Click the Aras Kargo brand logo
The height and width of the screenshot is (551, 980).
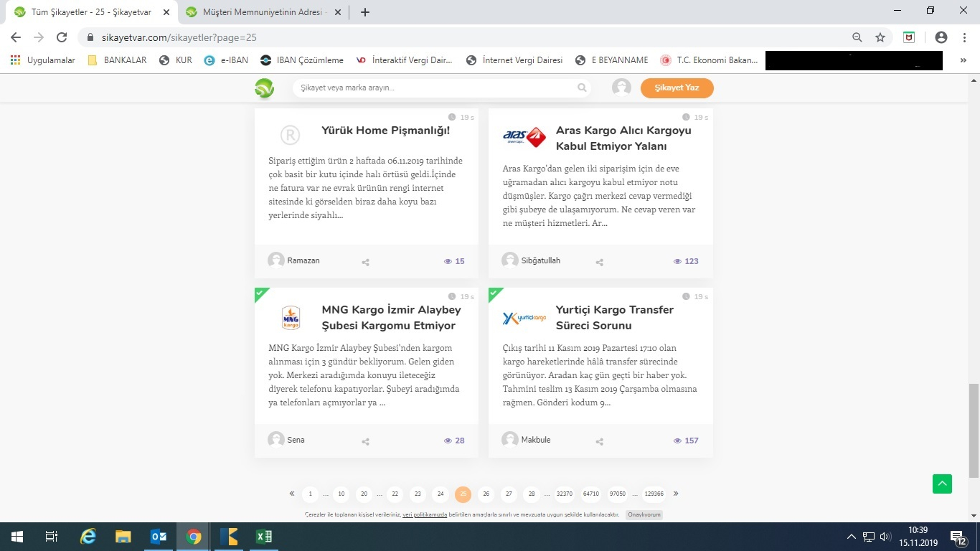point(524,137)
